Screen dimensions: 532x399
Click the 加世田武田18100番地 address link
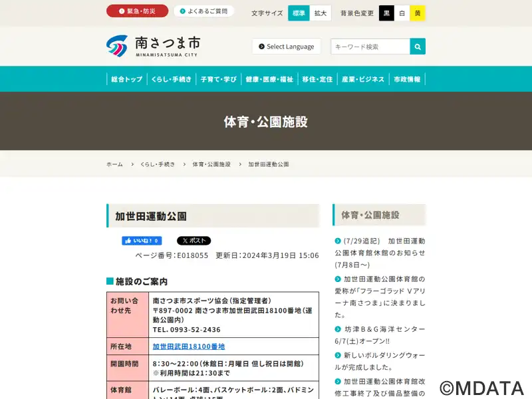click(189, 346)
